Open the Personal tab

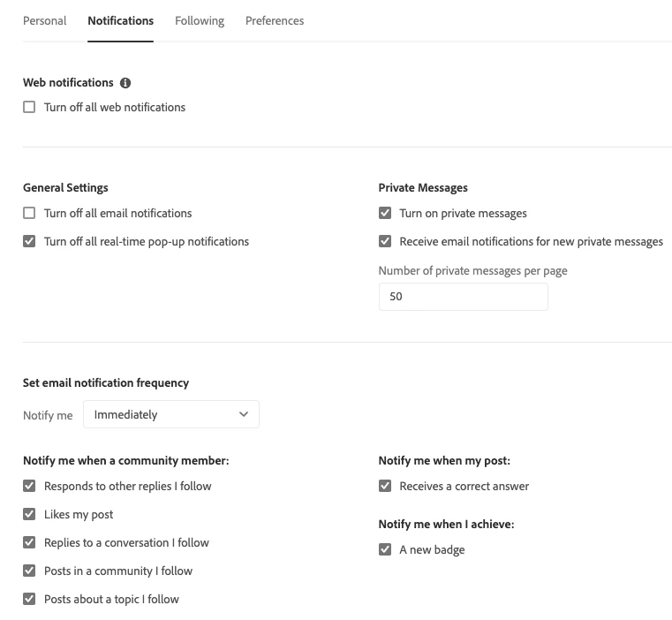[45, 20]
